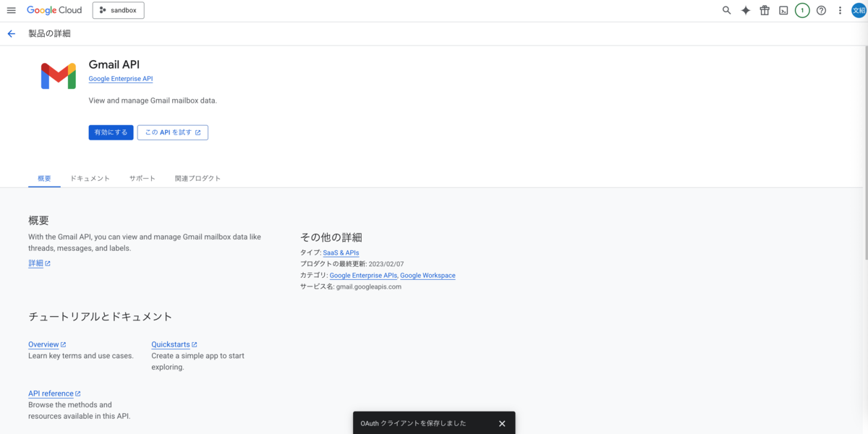Click the user account avatar

(x=859, y=10)
